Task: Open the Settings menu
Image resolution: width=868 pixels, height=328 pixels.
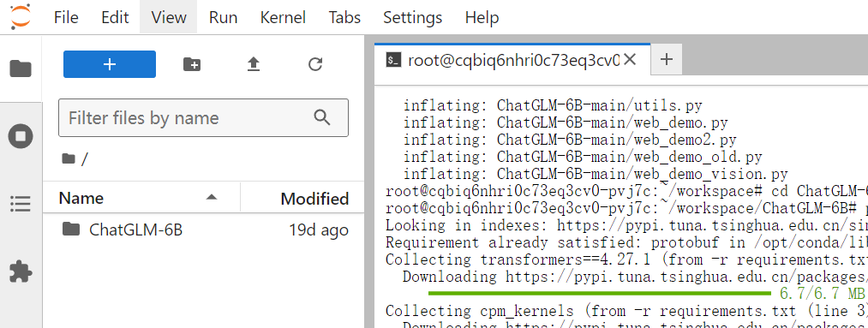Action: pyautogui.click(x=412, y=17)
